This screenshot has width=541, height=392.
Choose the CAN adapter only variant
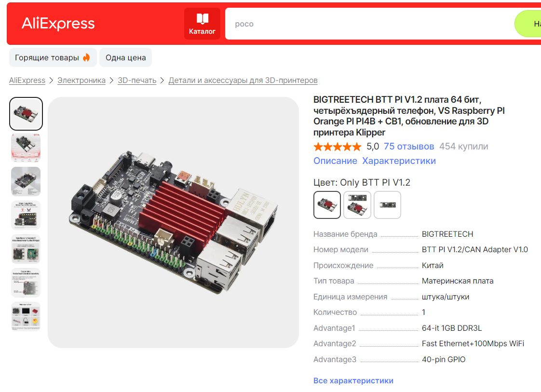(x=388, y=205)
